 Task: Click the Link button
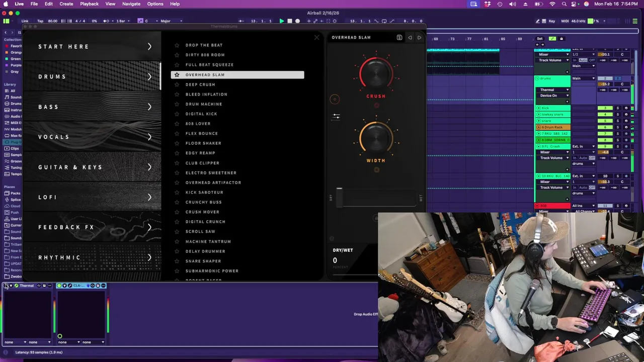tap(25, 21)
